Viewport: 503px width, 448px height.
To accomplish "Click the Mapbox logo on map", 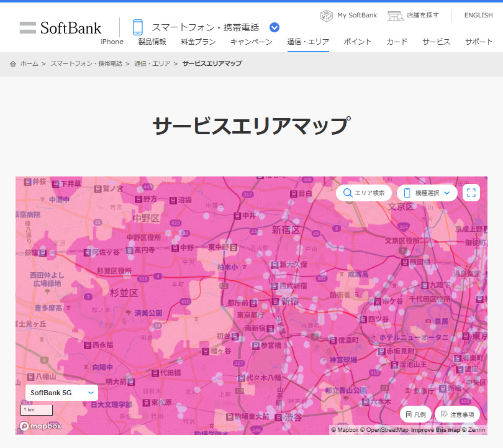I will click(x=40, y=426).
